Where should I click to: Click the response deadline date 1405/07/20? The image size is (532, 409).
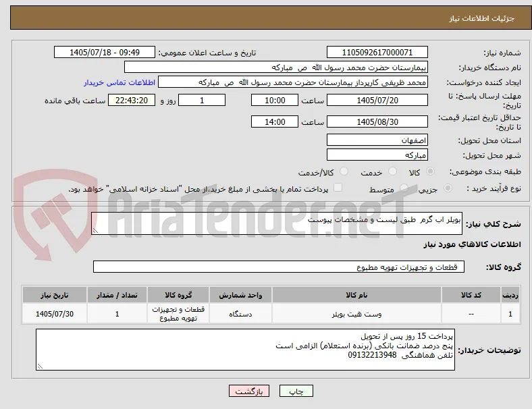377,101
